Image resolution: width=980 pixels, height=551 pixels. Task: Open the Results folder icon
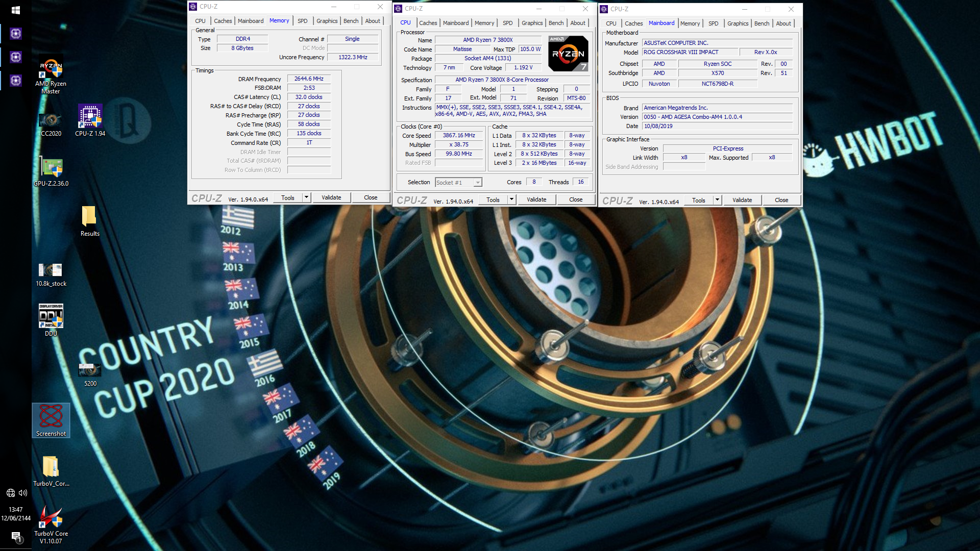point(90,221)
